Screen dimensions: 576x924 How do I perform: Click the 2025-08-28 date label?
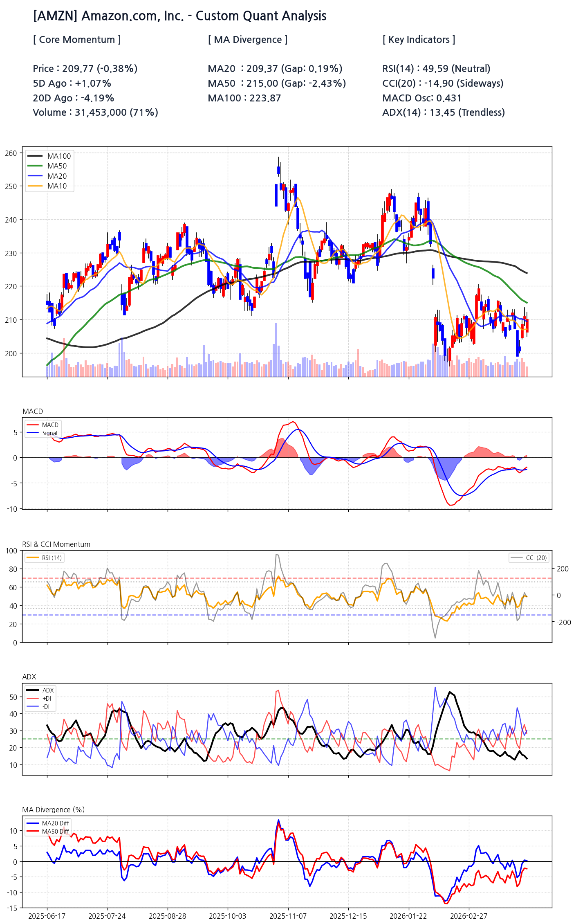(168, 916)
